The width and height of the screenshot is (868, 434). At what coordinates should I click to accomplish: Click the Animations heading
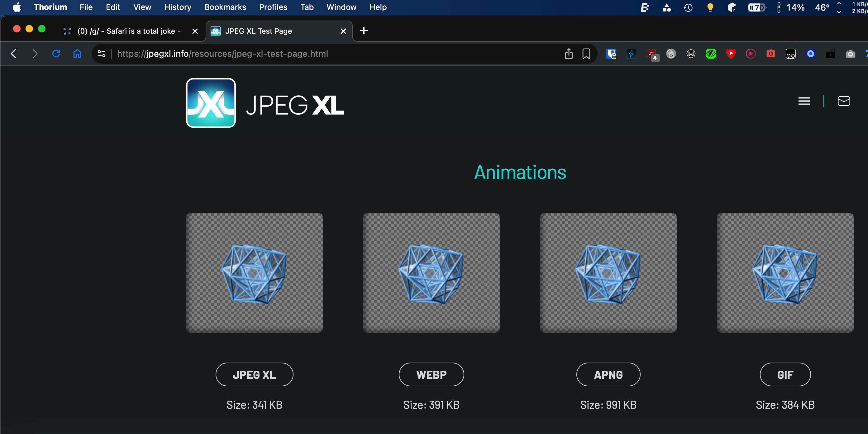520,172
